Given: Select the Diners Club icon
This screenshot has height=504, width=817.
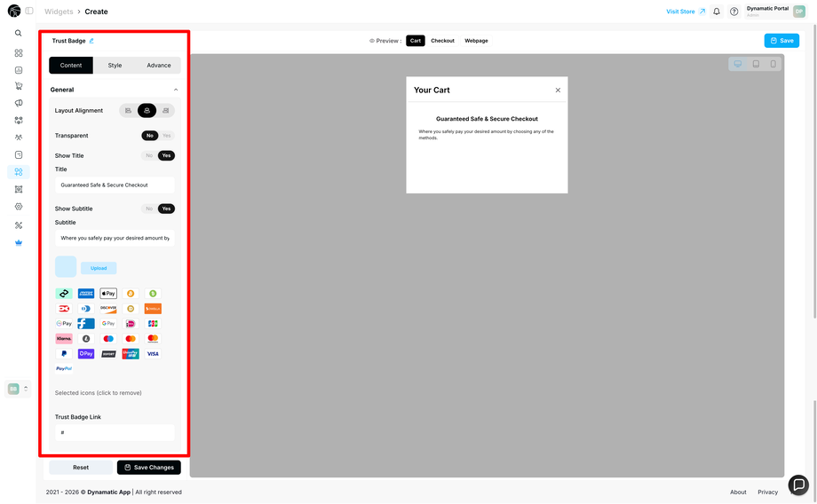Looking at the screenshot, I should pyautogui.click(x=86, y=309).
